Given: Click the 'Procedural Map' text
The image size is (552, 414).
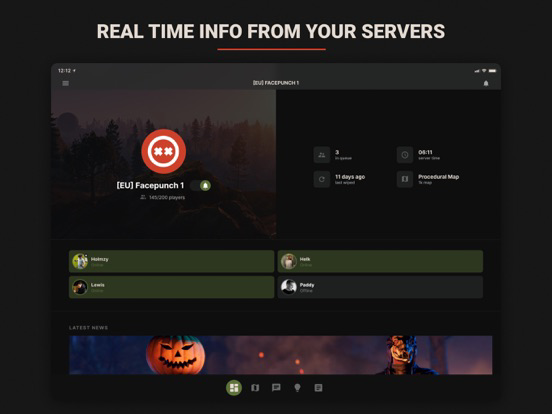Looking at the screenshot, I should coord(439,177).
